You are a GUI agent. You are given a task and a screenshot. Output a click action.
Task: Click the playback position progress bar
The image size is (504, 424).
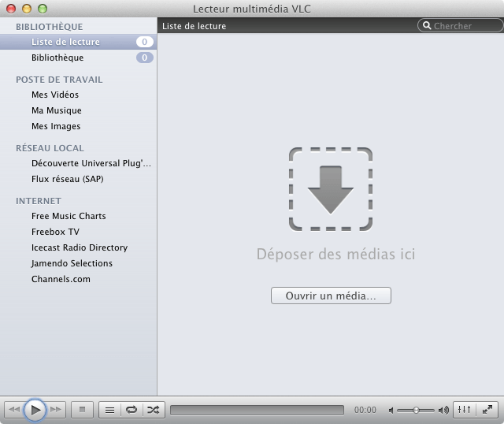257,410
